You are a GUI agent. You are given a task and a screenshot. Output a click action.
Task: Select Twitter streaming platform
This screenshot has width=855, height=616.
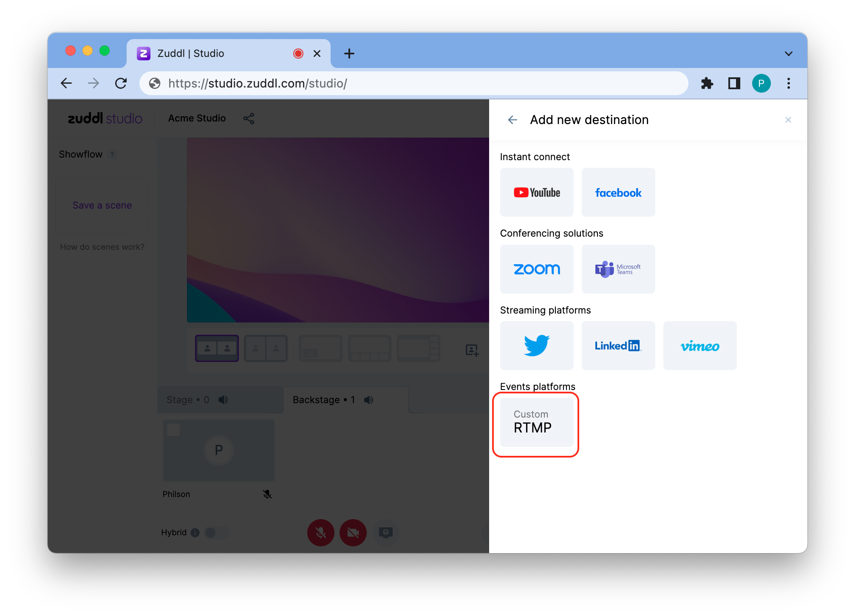tap(537, 345)
